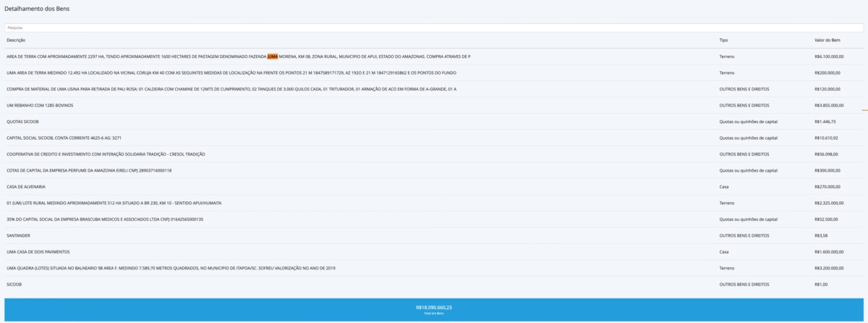This screenshot has width=868, height=323.
Task: Click the Pesquisa search field
Action: pyautogui.click(x=433, y=28)
